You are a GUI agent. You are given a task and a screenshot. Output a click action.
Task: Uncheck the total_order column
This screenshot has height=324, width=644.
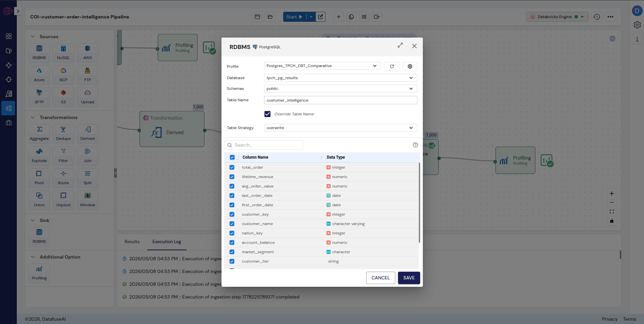point(232,167)
